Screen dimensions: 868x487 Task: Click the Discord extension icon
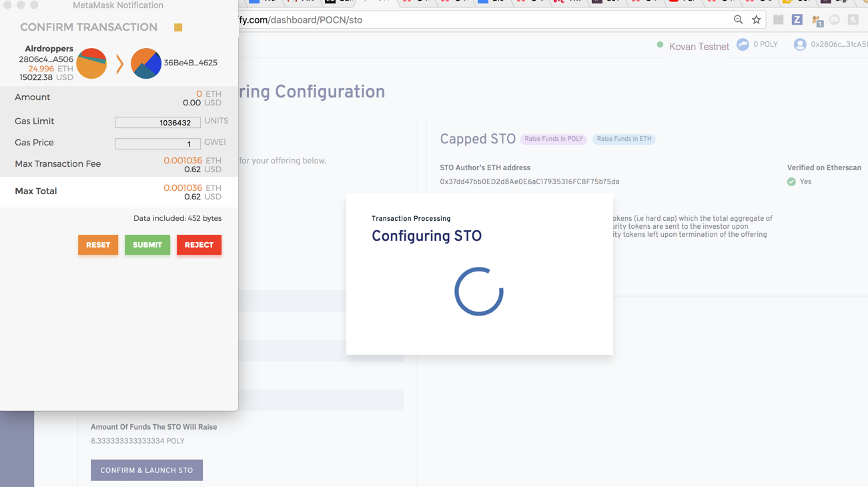pyautogui.click(x=835, y=19)
